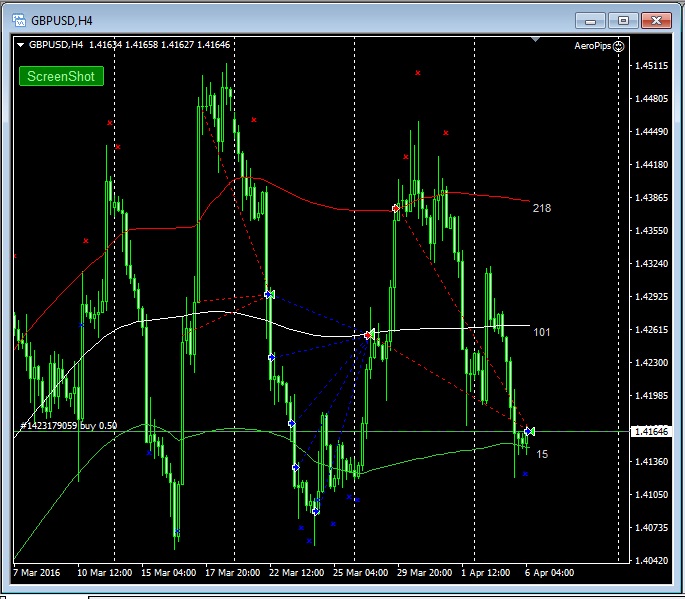
Task: Click the chart shift triangle marker at top
Action: coord(535,40)
